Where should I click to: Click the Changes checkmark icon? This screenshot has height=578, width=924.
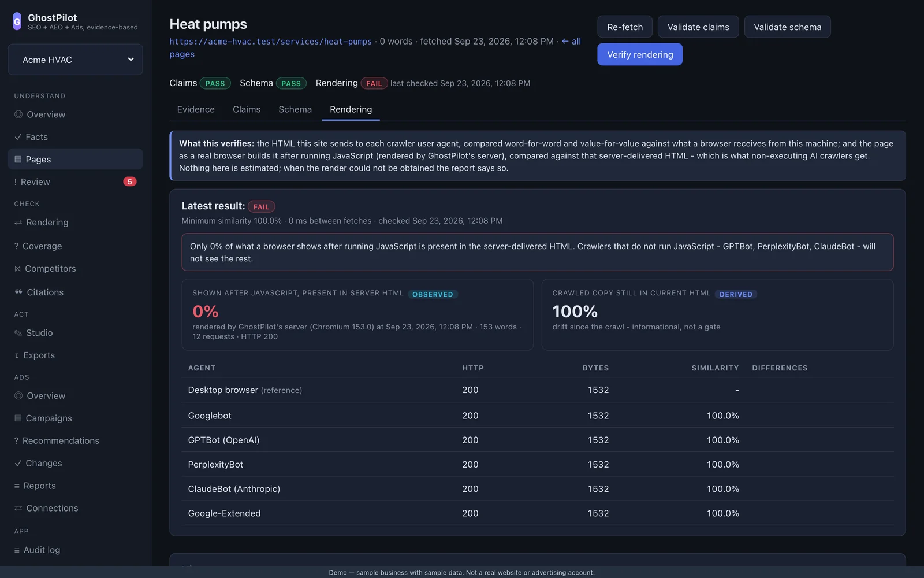click(x=18, y=464)
